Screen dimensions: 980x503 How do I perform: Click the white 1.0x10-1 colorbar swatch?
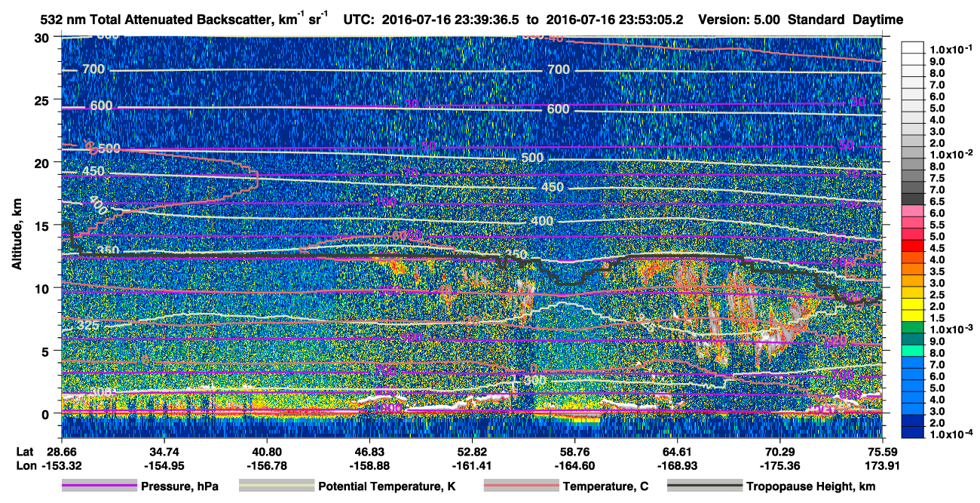[912, 48]
